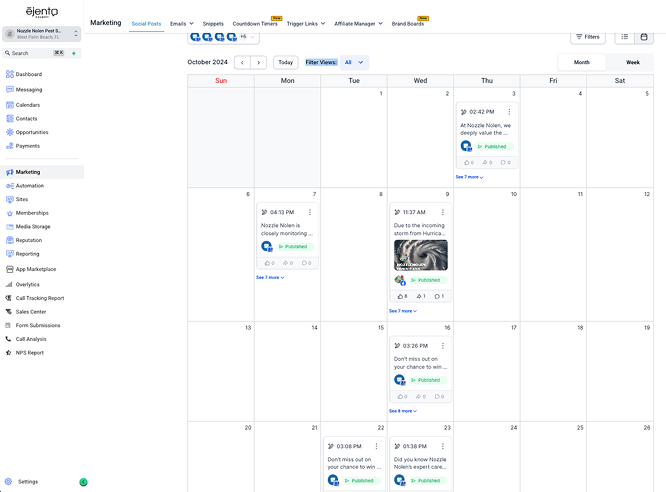Expand See 7 more on Oct 7
Image resolution: width=666 pixels, height=492 pixels.
pyautogui.click(x=270, y=277)
